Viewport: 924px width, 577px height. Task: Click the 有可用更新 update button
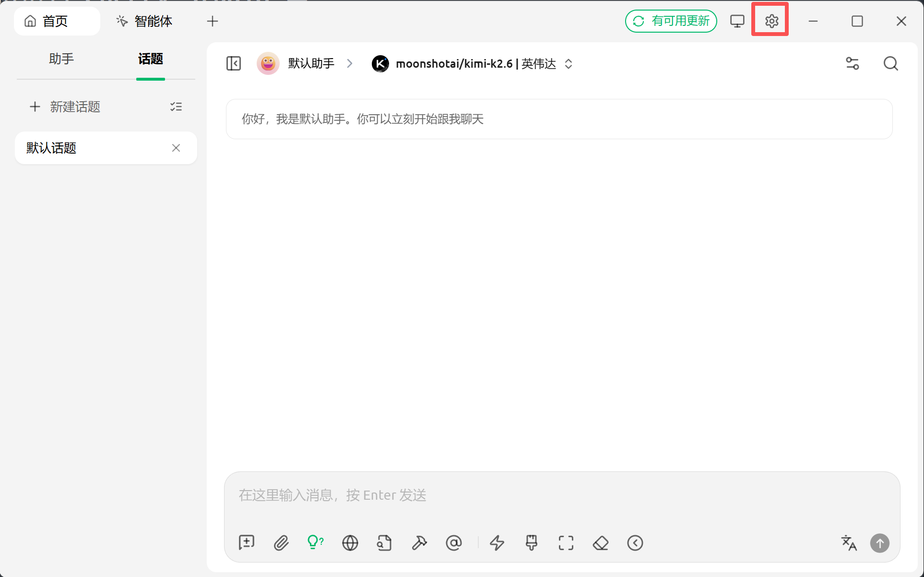click(671, 21)
